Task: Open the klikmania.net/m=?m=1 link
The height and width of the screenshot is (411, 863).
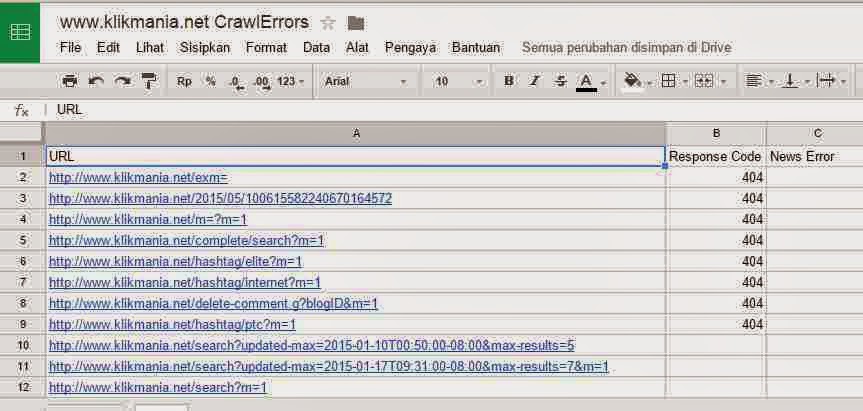Action: tap(148, 220)
